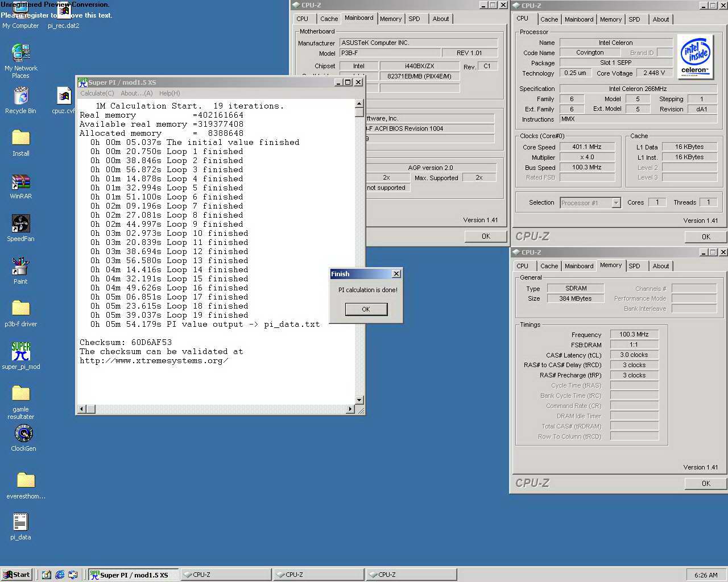Click Show Desktop quick launch icon

pyautogui.click(x=47, y=575)
